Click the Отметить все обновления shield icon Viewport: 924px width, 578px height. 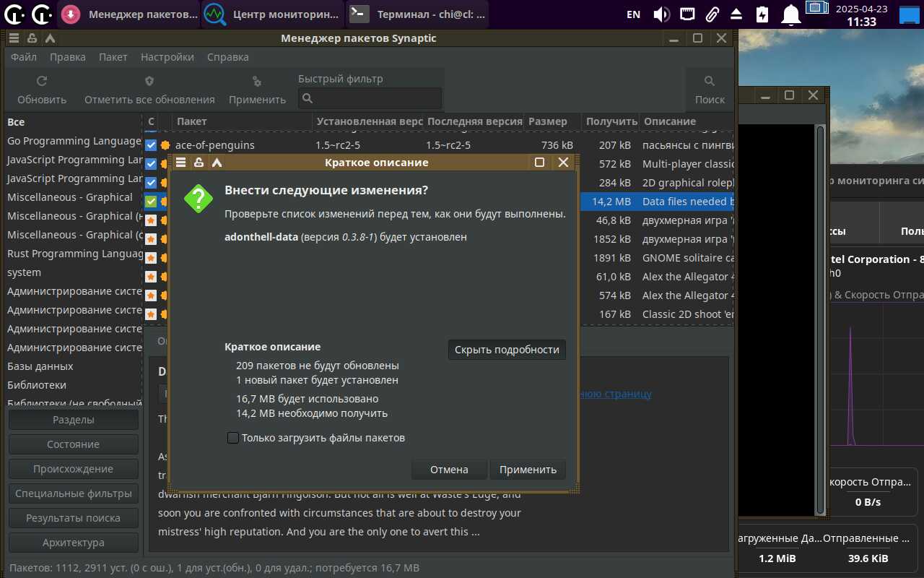pos(149,82)
